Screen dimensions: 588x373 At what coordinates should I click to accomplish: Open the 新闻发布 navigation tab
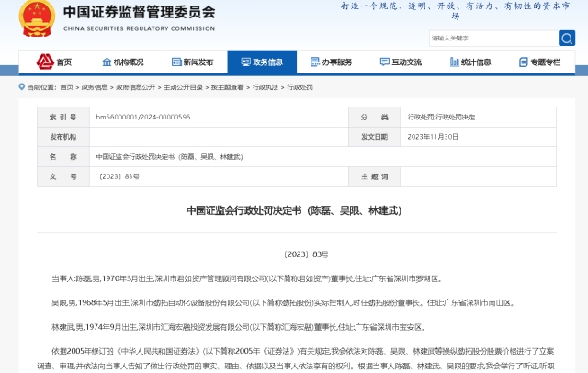192,62
